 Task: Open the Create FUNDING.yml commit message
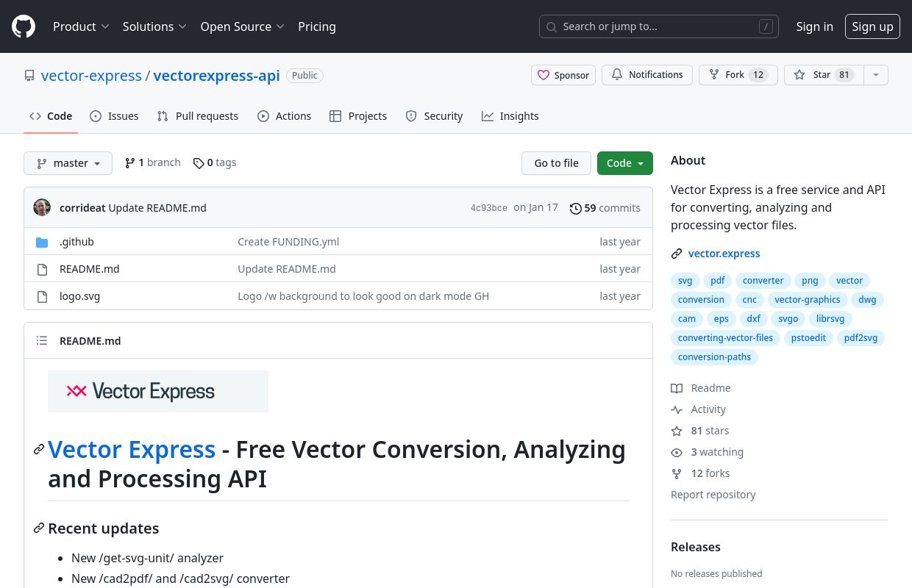tap(288, 242)
